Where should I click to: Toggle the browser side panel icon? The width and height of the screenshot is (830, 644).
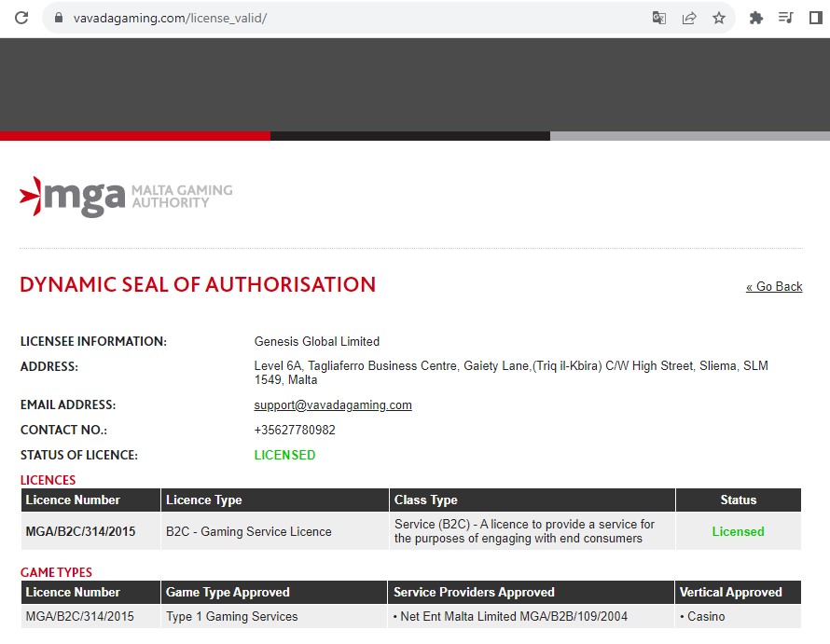pos(816,18)
